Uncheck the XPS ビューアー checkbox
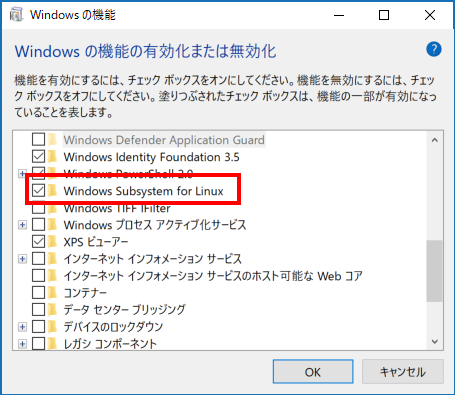Viewport: 455px width, 395px height. pyautogui.click(x=38, y=241)
